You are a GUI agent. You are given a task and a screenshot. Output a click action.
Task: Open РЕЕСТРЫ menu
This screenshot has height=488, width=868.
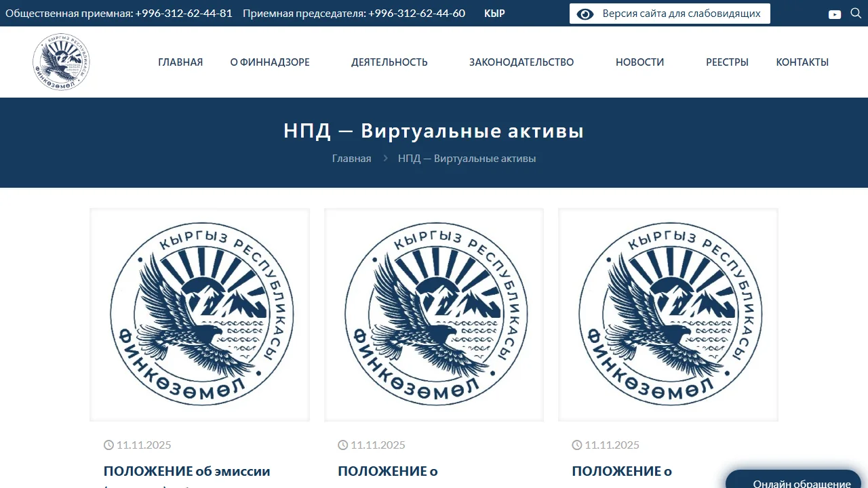coord(727,62)
